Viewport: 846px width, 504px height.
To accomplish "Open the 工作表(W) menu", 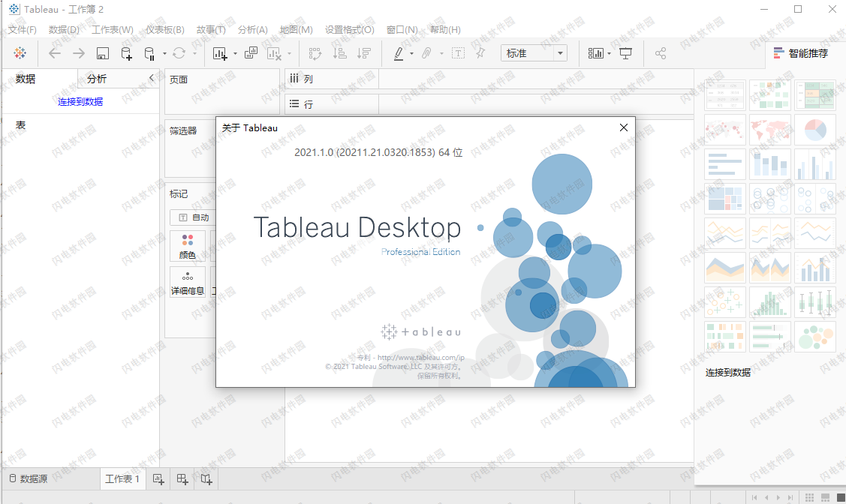I will 113,30.
